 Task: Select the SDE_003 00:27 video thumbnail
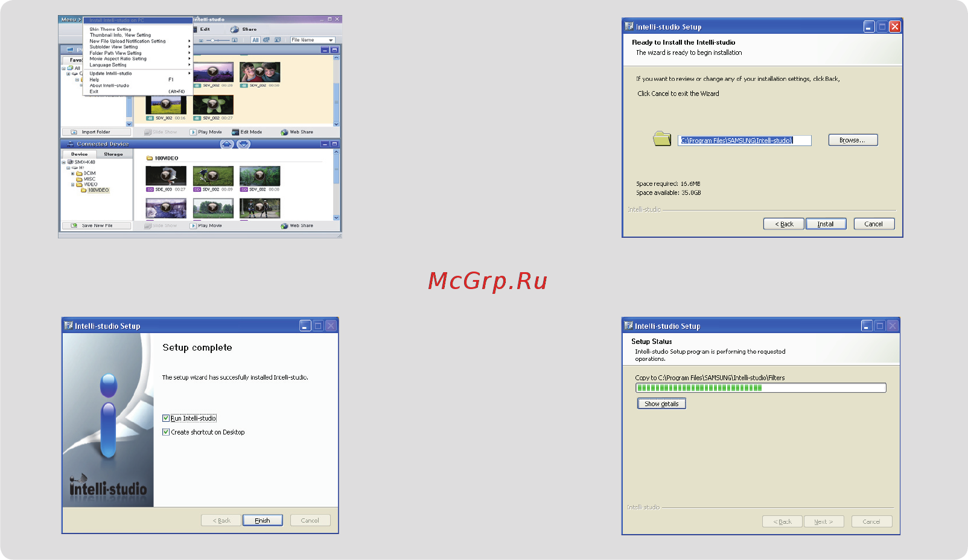point(166,176)
